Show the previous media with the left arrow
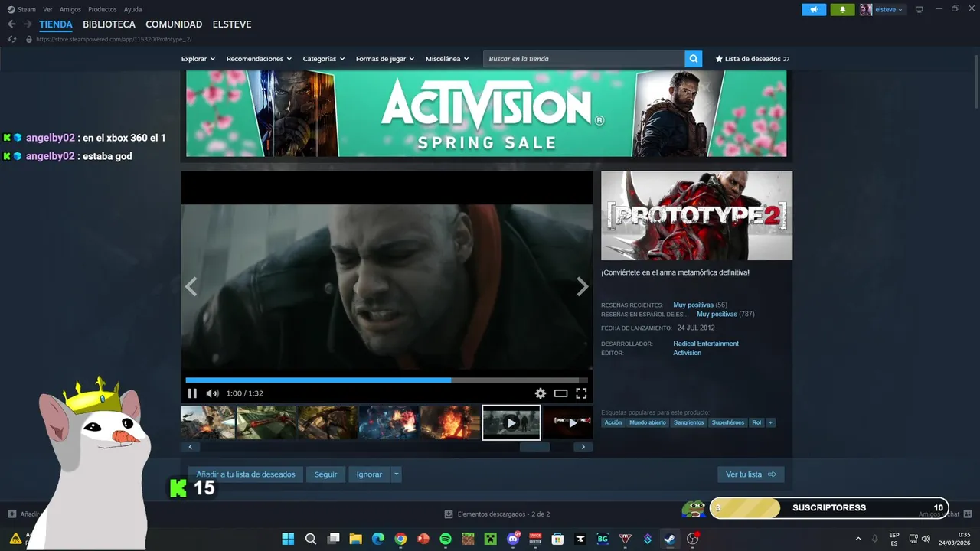The image size is (980, 551). coord(191,287)
